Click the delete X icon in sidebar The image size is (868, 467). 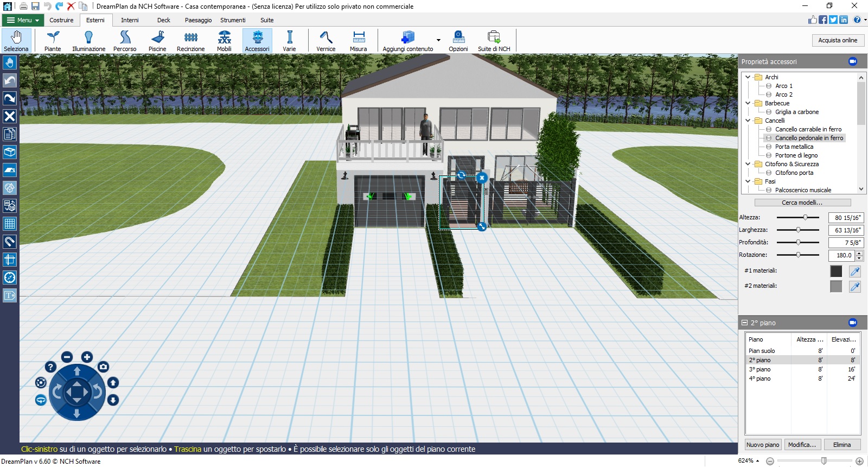click(x=10, y=116)
